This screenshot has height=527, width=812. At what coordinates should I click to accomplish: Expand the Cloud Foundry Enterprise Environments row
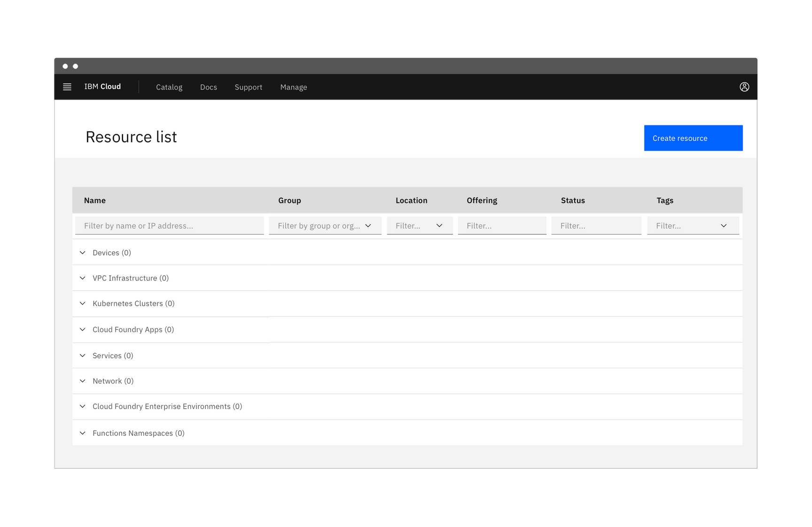83,406
